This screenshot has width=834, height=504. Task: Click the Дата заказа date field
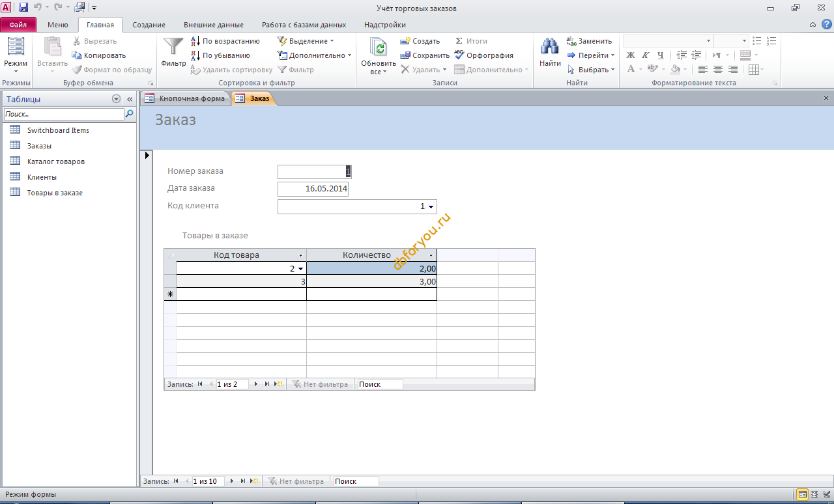(313, 189)
